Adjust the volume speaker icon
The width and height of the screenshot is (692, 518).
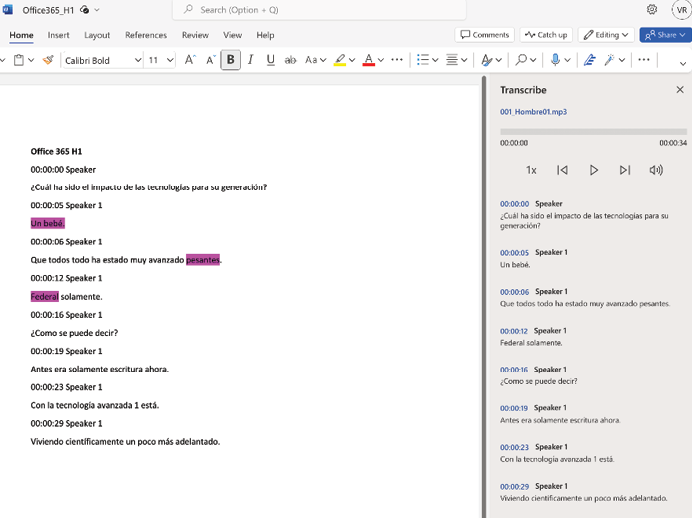pos(656,170)
